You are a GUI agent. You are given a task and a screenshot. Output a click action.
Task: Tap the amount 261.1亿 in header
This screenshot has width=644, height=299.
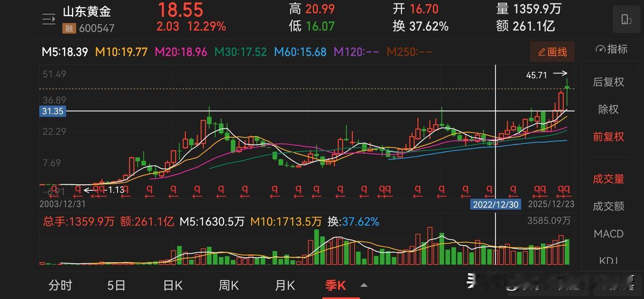tap(535, 26)
